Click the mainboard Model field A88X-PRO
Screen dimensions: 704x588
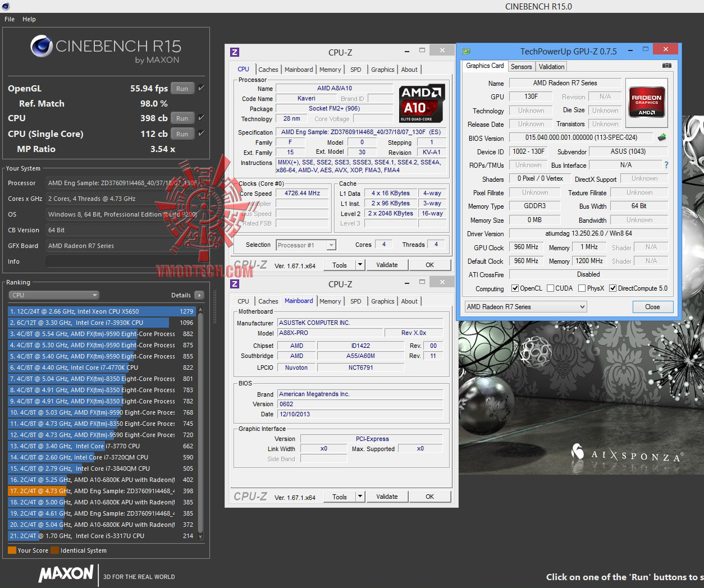tap(331, 333)
